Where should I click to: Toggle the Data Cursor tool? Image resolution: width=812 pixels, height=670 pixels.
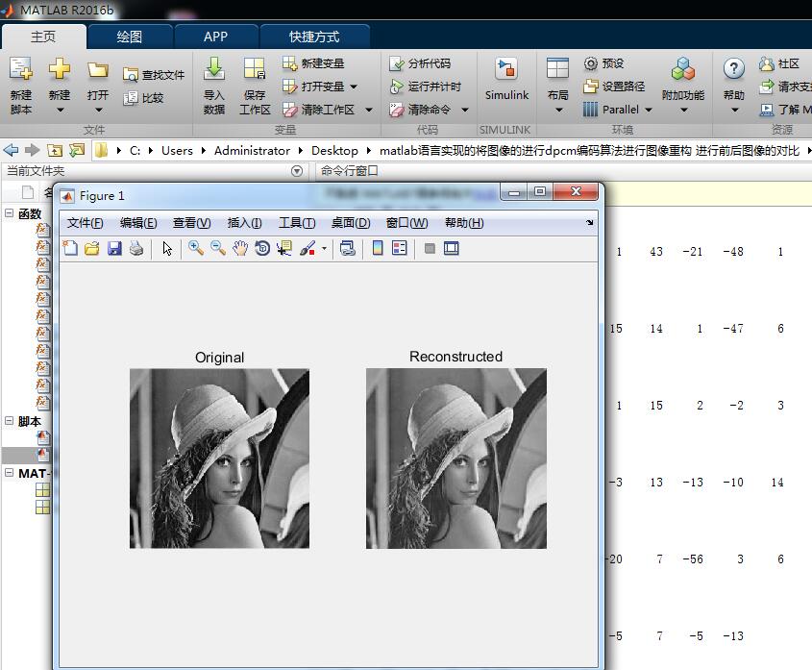pos(284,248)
